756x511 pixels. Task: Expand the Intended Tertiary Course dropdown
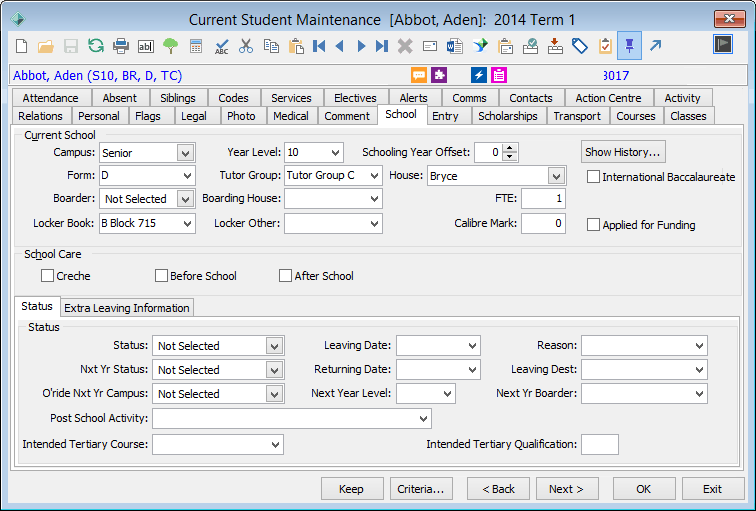(275, 444)
